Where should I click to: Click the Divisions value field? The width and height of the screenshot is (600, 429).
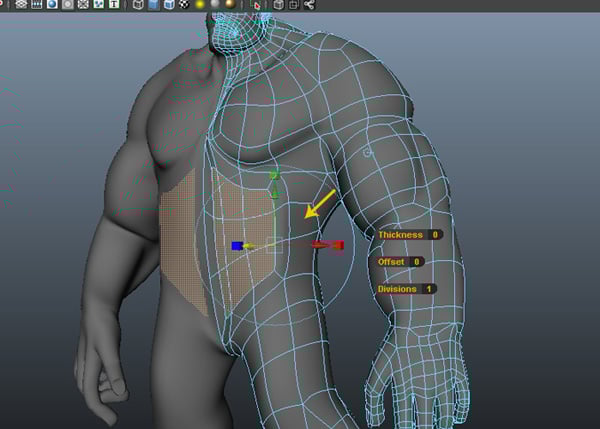point(429,289)
